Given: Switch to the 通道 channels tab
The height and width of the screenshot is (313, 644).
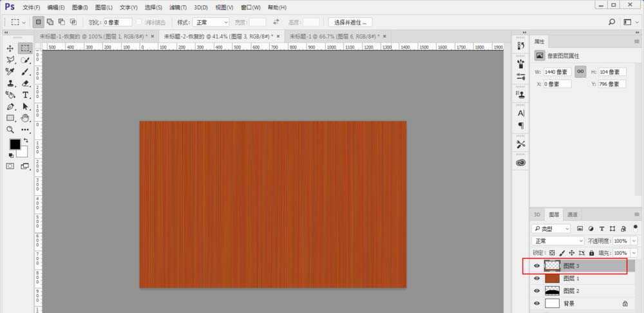Looking at the screenshot, I should pyautogui.click(x=572, y=214).
